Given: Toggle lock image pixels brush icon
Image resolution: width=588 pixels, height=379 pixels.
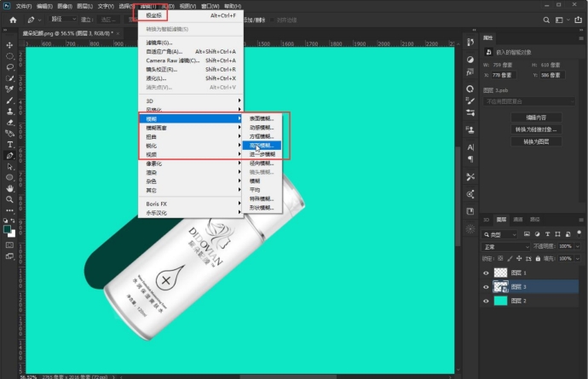Looking at the screenshot, I should pos(510,259).
